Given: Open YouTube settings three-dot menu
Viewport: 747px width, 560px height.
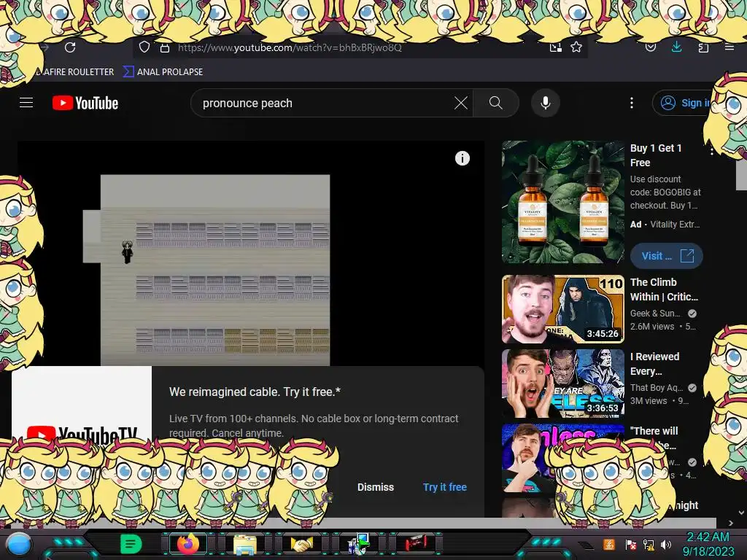Looking at the screenshot, I should click(632, 103).
